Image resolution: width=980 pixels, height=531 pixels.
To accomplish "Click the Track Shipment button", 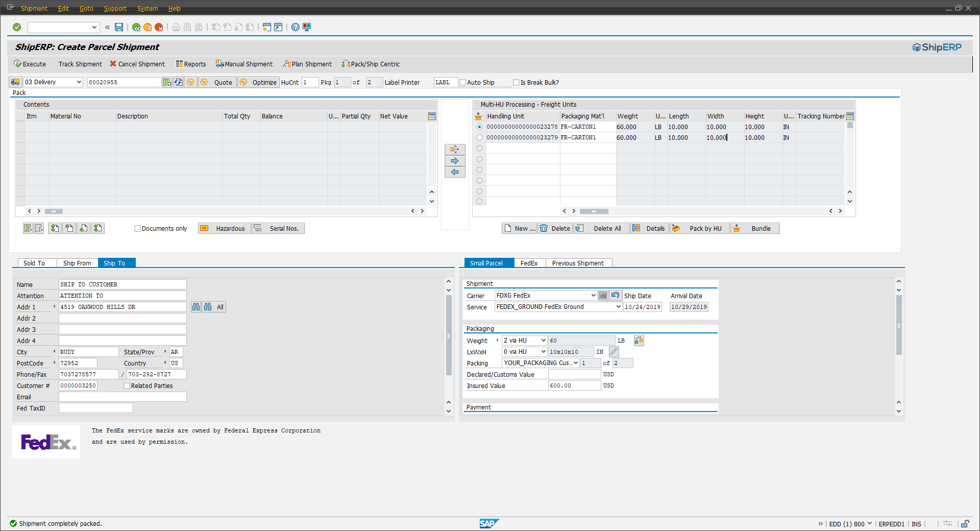I will coord(80,64).
